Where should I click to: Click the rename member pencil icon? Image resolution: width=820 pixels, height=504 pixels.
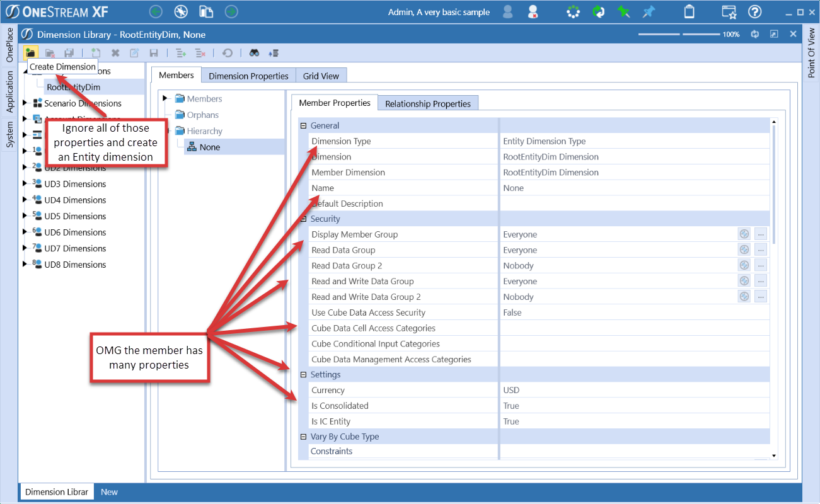coord(134,54)
